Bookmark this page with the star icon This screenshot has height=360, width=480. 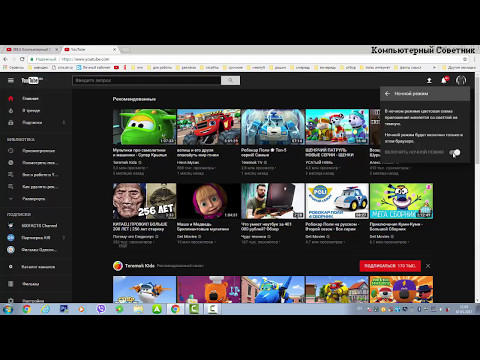(x=465, y=59)
